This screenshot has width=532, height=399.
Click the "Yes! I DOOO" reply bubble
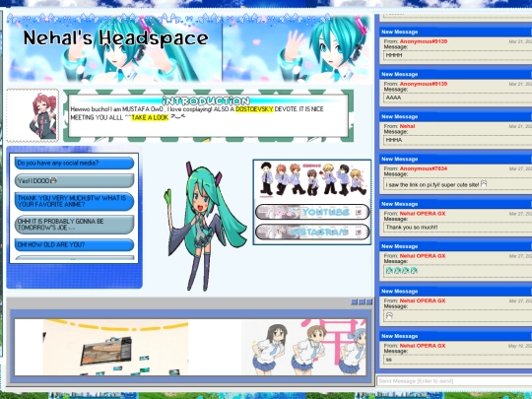tap(74, 181)
